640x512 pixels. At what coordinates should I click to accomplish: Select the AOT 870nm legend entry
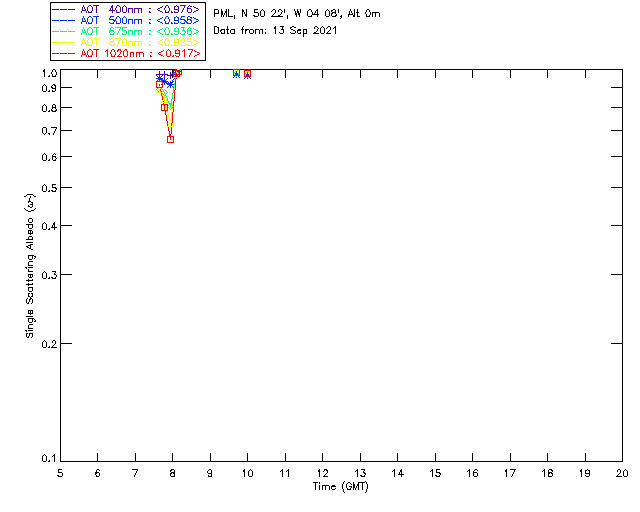(126, 42)
